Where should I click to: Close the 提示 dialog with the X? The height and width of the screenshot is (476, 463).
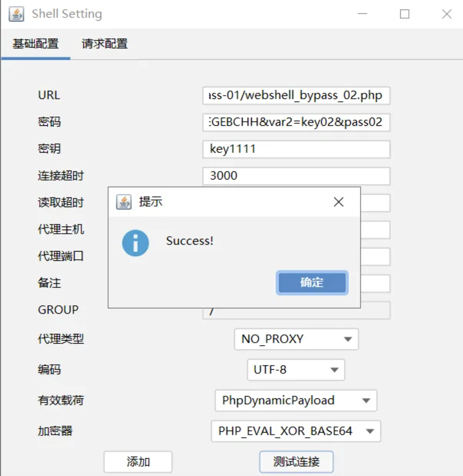[x=339, y=202]
